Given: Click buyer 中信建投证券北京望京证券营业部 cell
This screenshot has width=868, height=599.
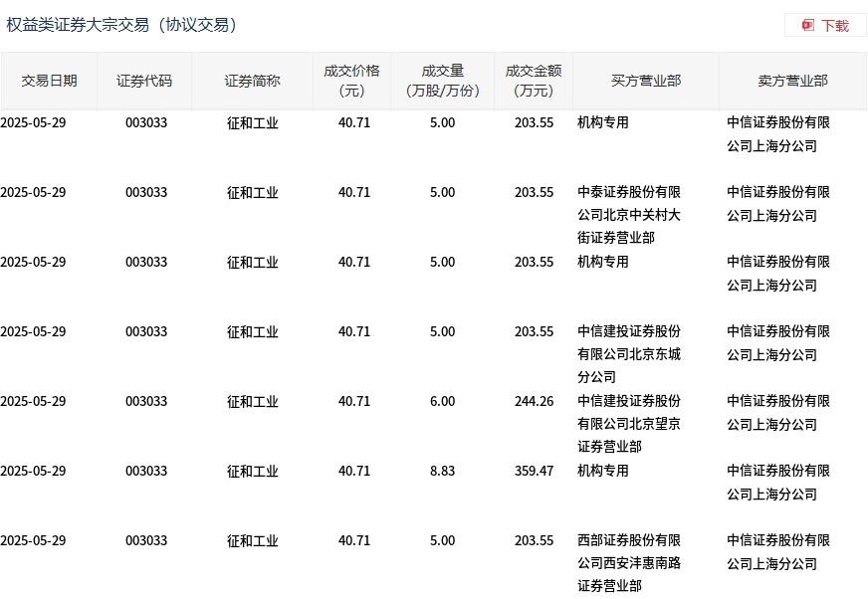Looking at the screenshot, I should [629, 424].
